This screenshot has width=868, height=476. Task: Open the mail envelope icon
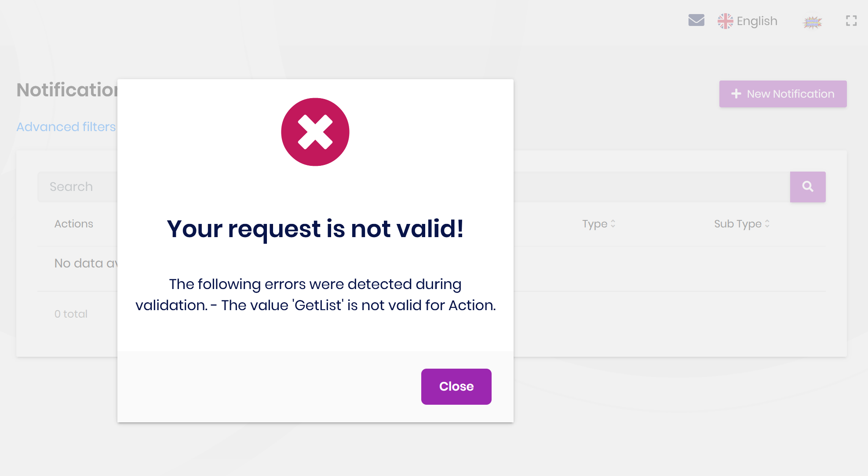(x=696, y=20)
